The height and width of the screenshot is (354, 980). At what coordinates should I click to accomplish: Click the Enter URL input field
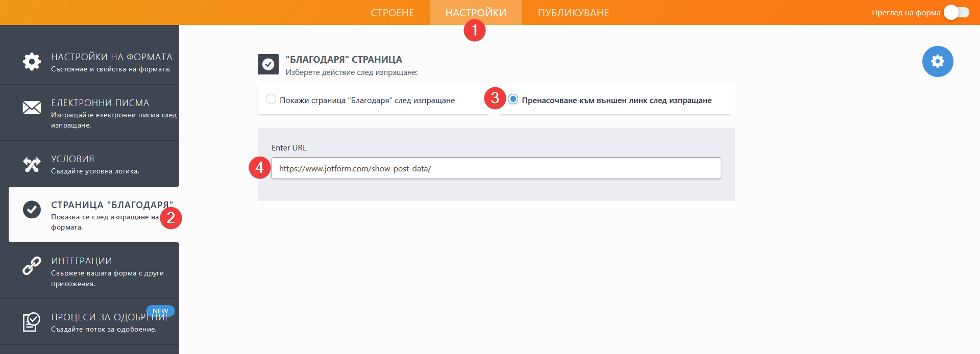(x=496, y=168)
